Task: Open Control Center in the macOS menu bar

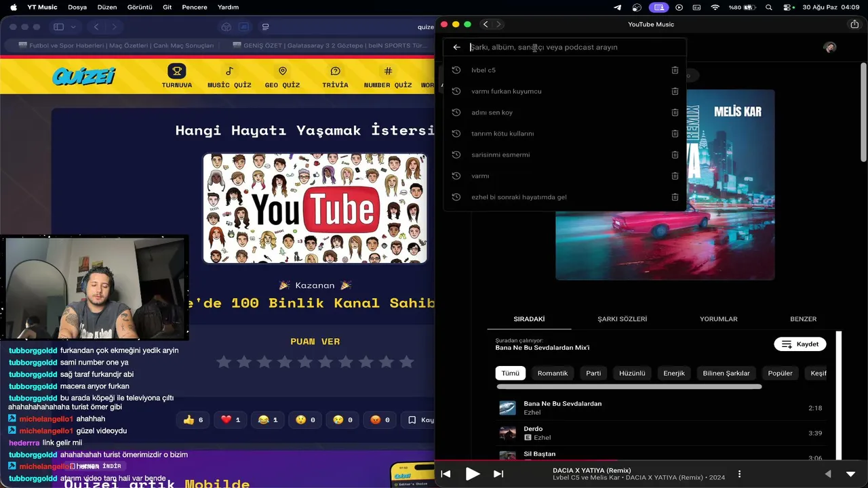Action: tap(789, 7)
